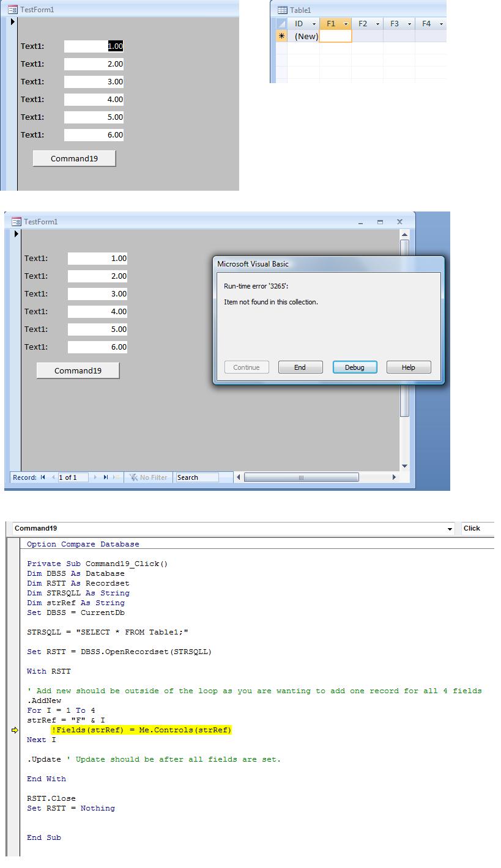Click Command19 in the form beside the error dialog

pyautogui.click(x=78, y=370)
